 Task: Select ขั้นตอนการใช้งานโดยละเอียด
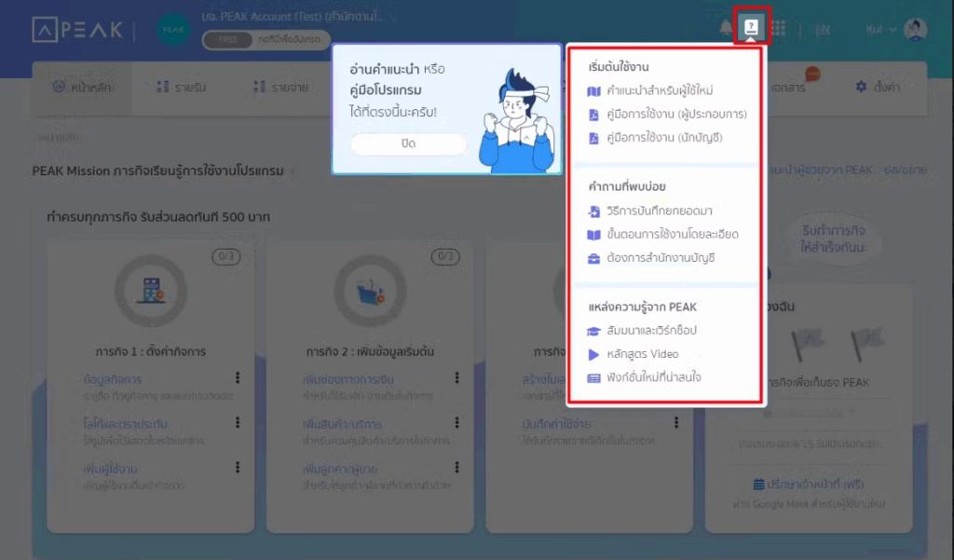662,235
